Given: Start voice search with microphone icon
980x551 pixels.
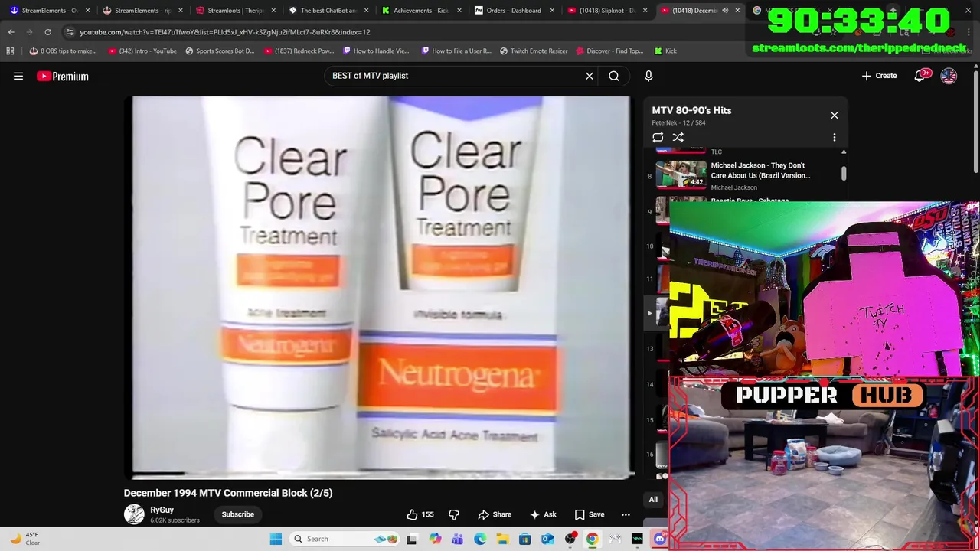Looking at the screenshot, I should click(x=648, y=76).
